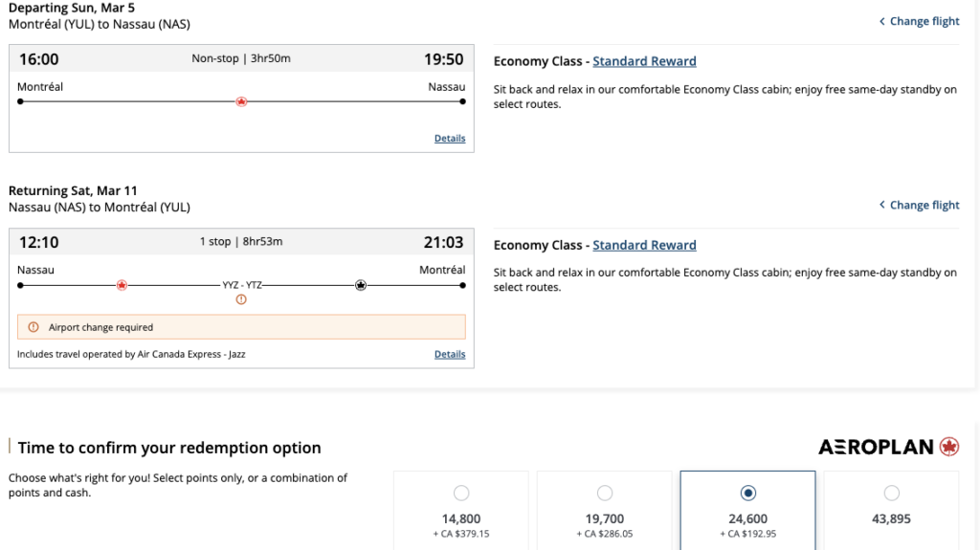This screenshot has height=550, width=980.
Task: Click the Airport change required notice banner
Action: [x=241, y=327]
